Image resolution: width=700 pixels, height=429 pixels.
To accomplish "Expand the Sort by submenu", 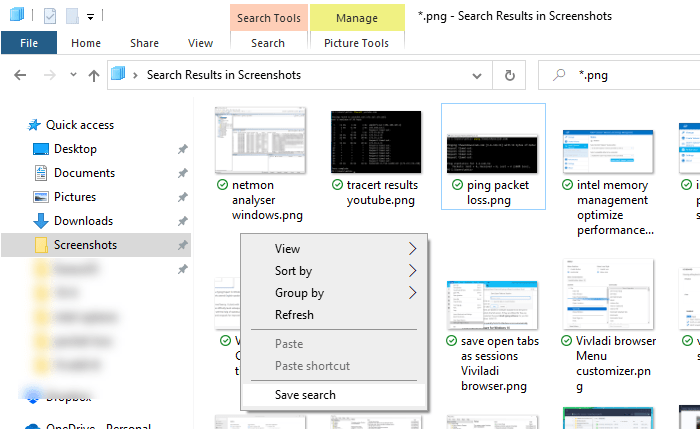I will [334, 271].
